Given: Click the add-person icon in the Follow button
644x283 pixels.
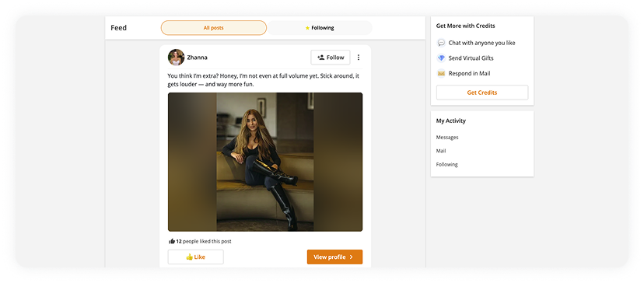Looking at the screenshot, I should click(320, 58).
